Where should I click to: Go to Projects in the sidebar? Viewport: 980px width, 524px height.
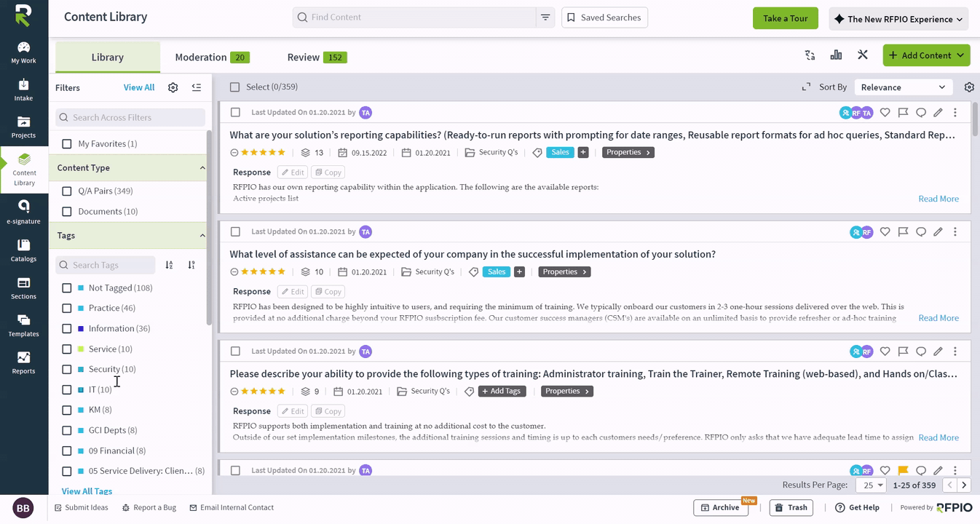(x=23, y=127)
